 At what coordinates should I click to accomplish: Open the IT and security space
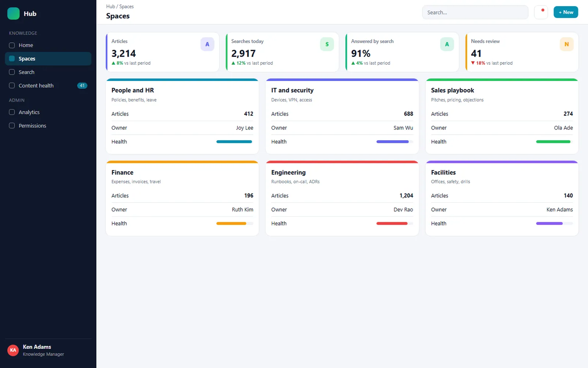[342, 116]
